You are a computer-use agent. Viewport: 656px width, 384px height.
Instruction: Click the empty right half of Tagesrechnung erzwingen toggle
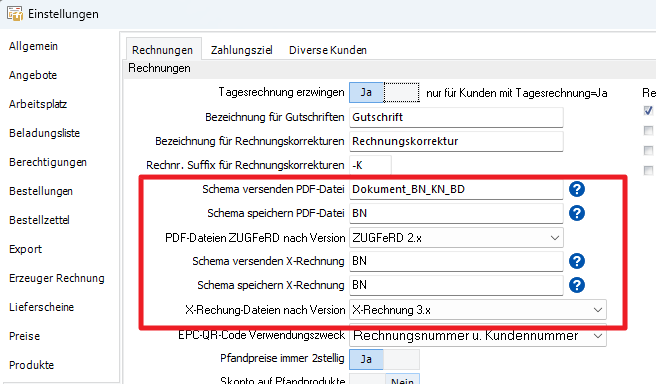(x=401, y=92)
